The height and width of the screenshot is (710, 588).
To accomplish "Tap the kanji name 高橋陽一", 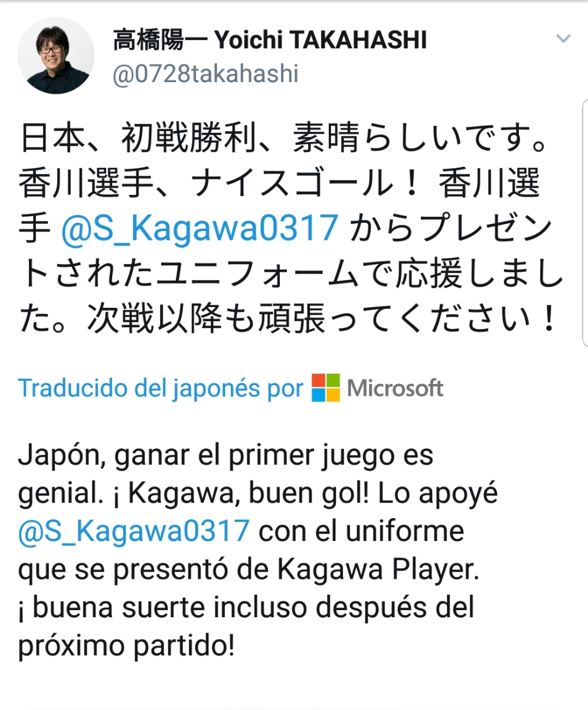I will click(161, 41).
